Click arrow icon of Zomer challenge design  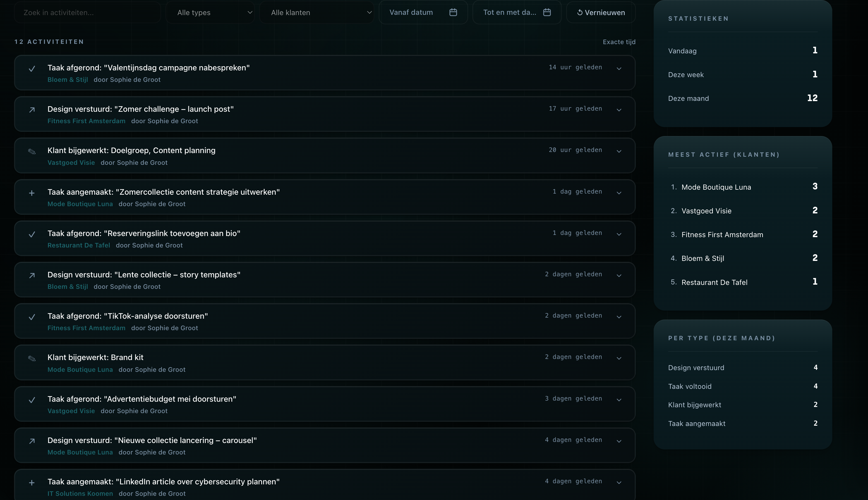pos(32,110)
